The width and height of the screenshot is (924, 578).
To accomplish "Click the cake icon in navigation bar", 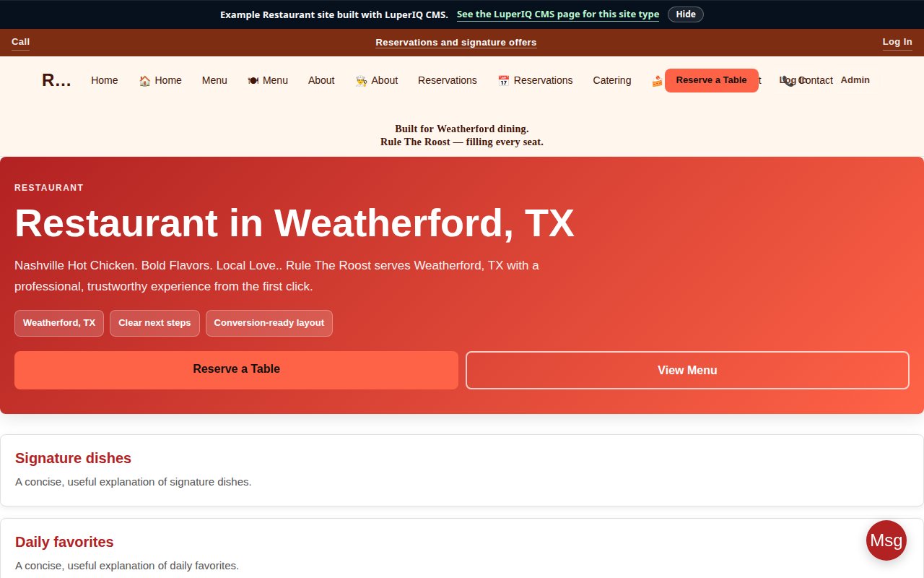I will [x=657, y=81].
